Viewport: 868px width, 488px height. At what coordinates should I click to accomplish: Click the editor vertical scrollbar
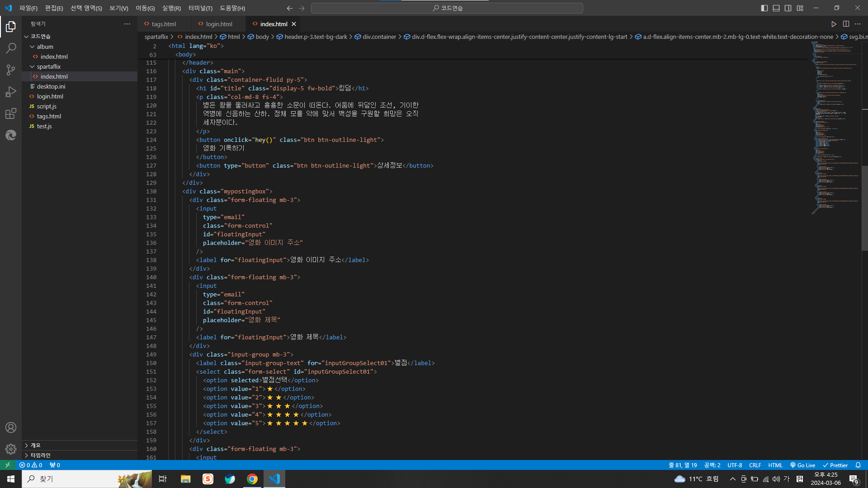point(865,208)
